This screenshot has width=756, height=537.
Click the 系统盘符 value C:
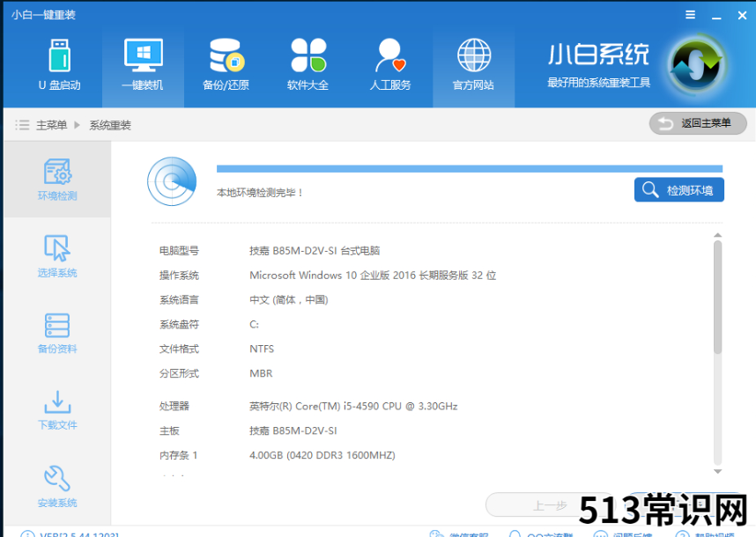[x=254, y=325]
